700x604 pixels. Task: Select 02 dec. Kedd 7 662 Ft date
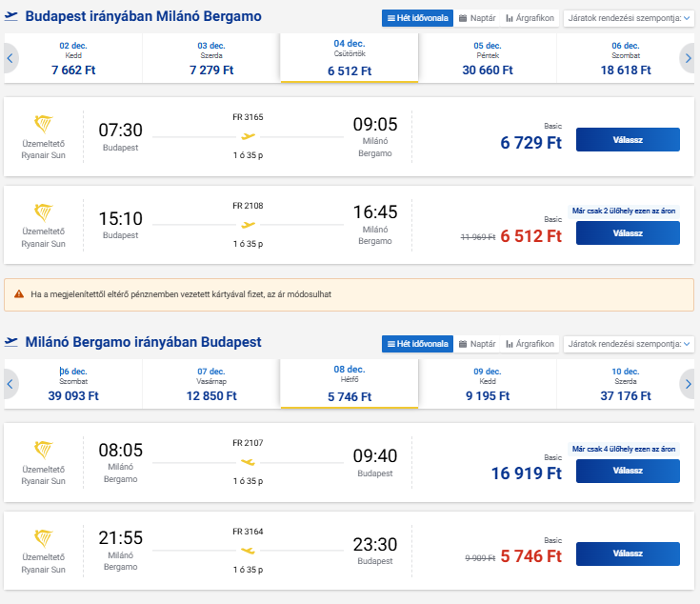[x=72, y=58]
